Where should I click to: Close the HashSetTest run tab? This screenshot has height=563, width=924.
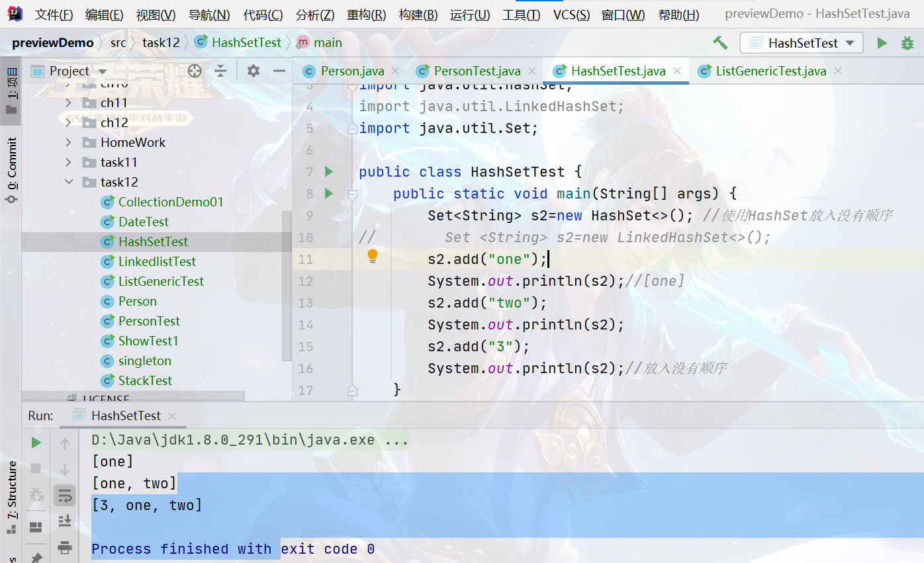(x=172, y=416)
